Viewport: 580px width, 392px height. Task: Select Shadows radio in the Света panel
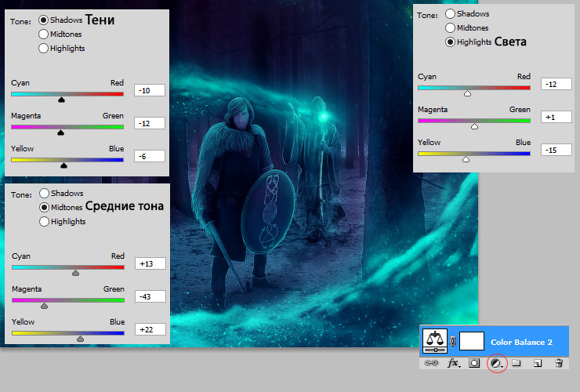coord(450,13)
